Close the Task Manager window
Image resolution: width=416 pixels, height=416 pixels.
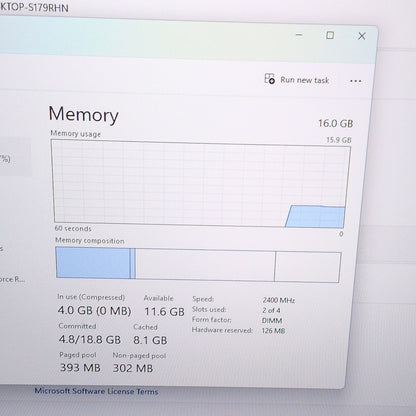click(x=362, y=36)
